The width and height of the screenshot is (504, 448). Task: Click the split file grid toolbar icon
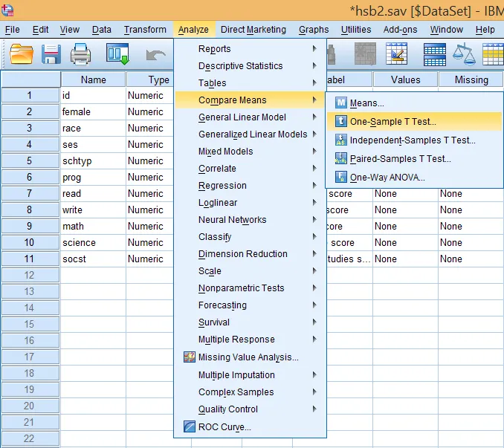435,54
